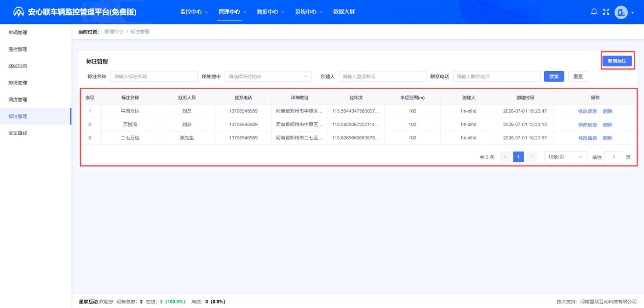Click previous page arrow in pagination
Image resolution: width=644 pixels, height=308 pixels.
tap(505, 157)
